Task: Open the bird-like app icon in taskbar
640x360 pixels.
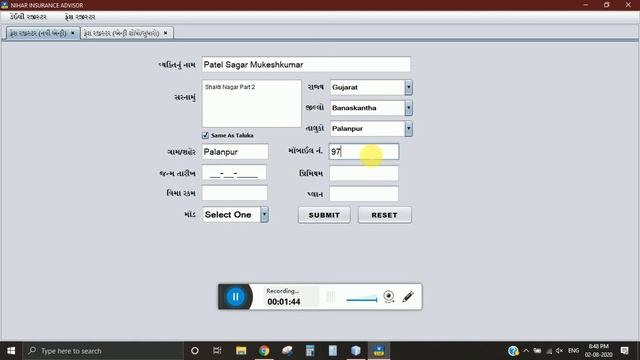Action: tap(287, 351)
